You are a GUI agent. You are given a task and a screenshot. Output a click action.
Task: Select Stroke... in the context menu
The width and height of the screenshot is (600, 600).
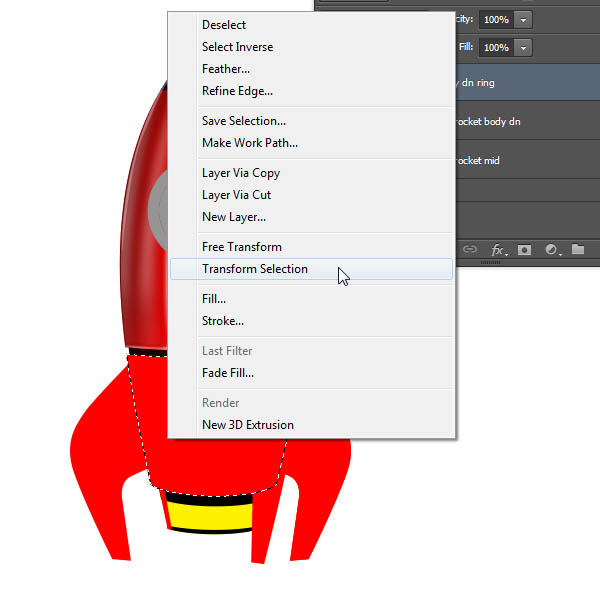pyautogui.click(x=223, y=321)
